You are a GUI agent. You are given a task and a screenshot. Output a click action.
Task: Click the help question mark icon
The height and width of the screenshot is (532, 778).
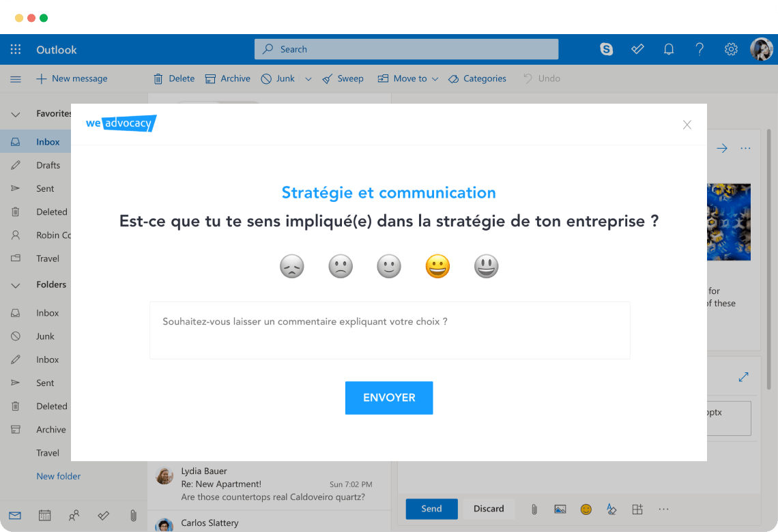tap(700, 49)
